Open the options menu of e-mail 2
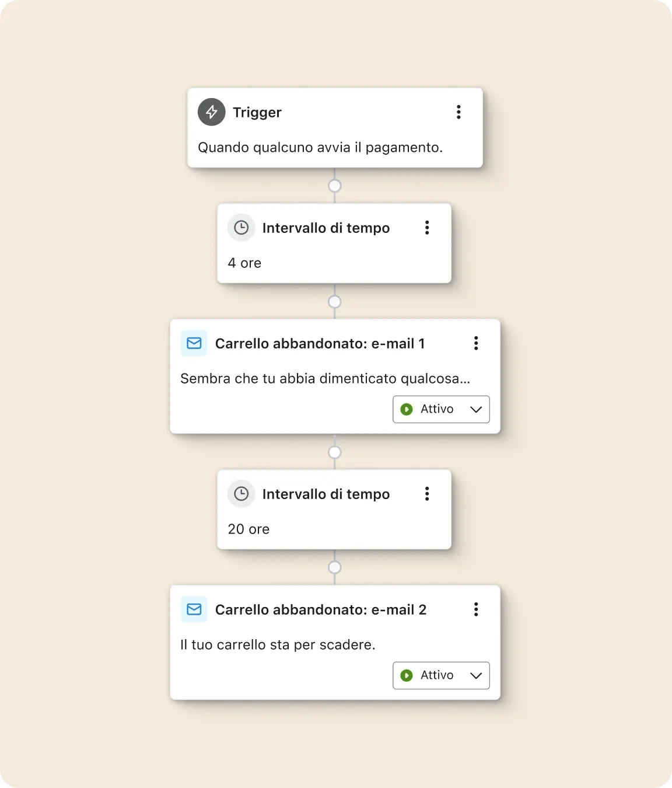Image resolution: width=672 pixels, height=788 pixels. tap(476, 609)
